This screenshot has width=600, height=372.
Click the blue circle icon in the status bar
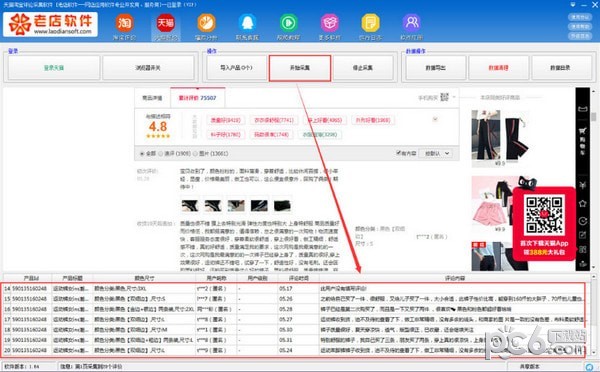(590, 367)
